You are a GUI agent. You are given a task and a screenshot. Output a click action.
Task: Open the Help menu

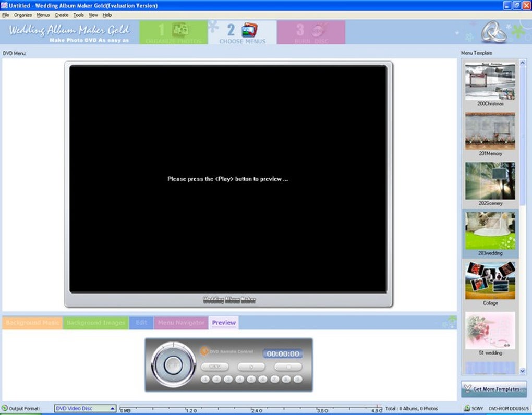click(x=107, y=15)
